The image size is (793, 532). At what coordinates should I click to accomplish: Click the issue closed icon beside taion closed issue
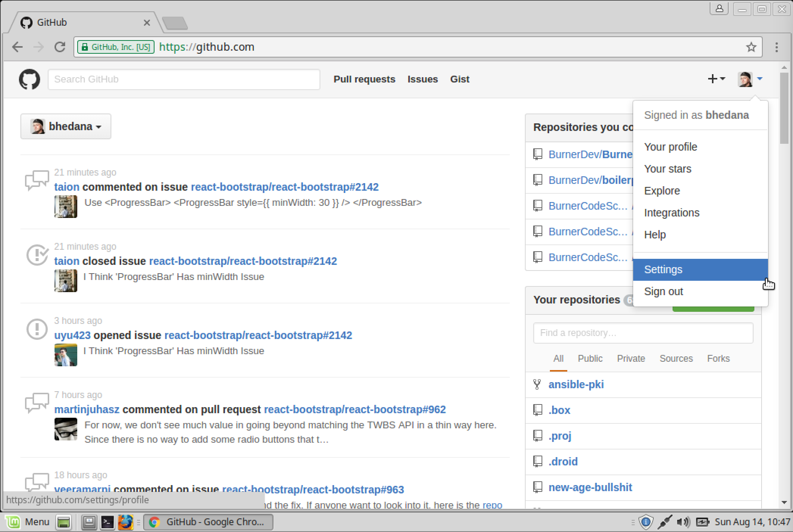point(37,255)
